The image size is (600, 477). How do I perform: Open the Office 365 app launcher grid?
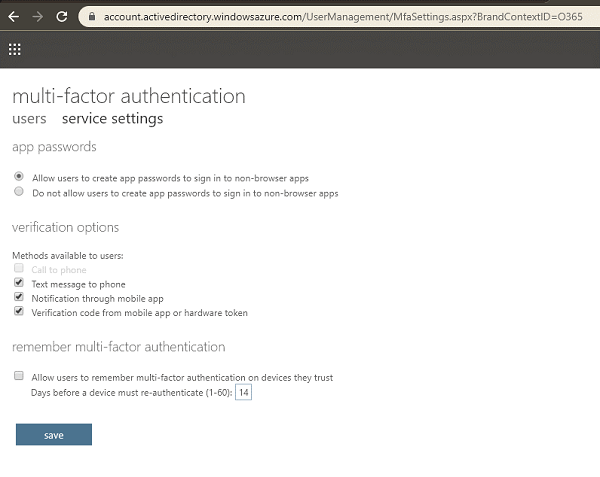coord(15,49)
